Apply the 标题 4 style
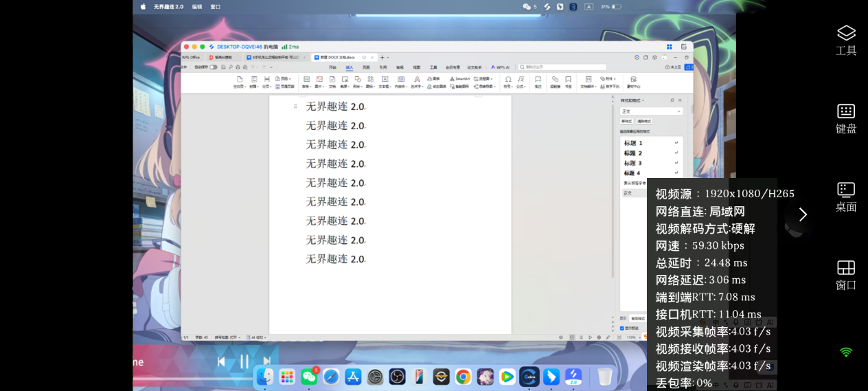868x391 pixels. (650, 173)
